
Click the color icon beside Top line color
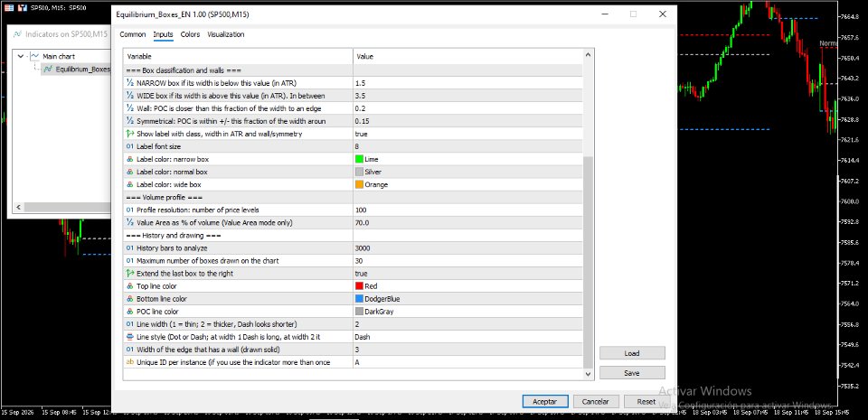click(x=130, y=286)
